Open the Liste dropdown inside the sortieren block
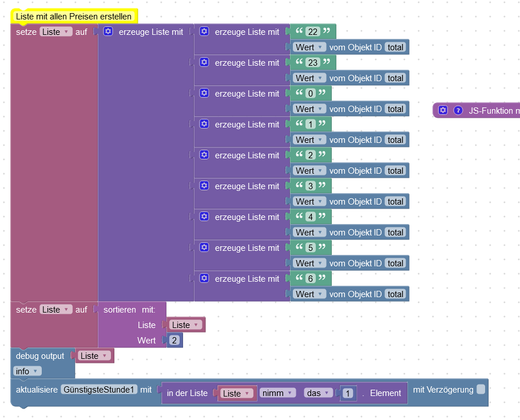 [185, 325]
